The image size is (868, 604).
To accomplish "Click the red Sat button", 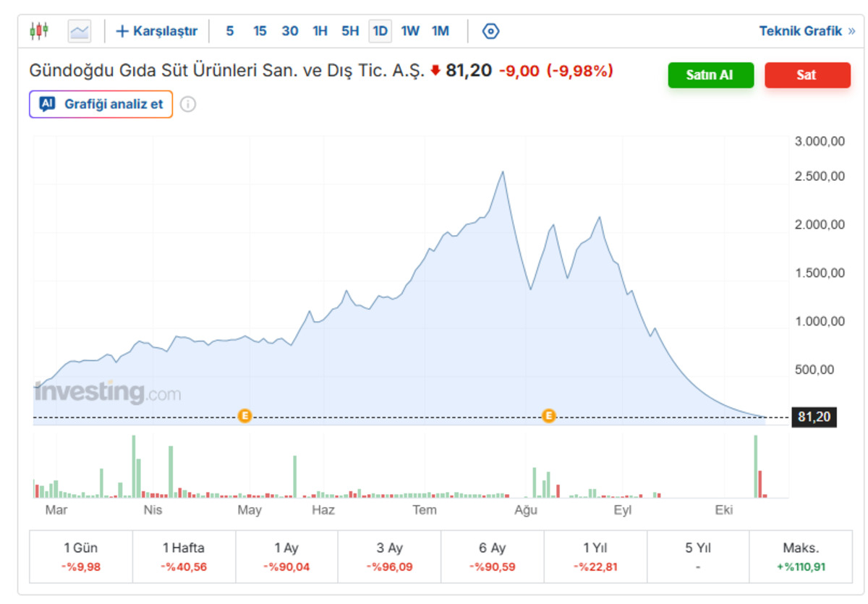I will tap(807, 75).
